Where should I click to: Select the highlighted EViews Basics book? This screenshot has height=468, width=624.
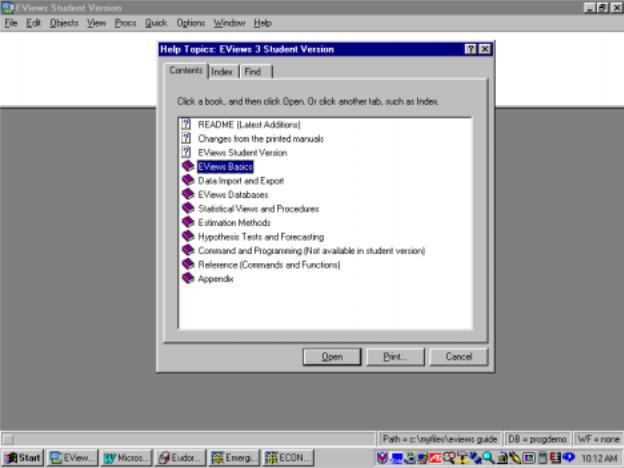(x=225, y=166)
